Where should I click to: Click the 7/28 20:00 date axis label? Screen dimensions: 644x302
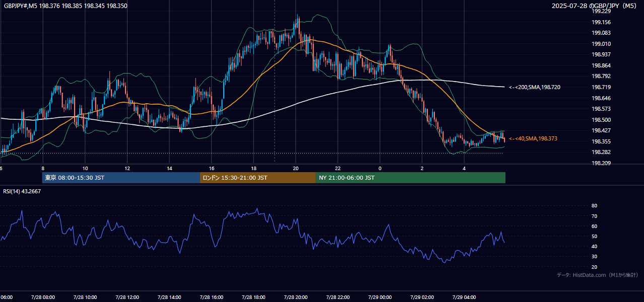point(296,297)
